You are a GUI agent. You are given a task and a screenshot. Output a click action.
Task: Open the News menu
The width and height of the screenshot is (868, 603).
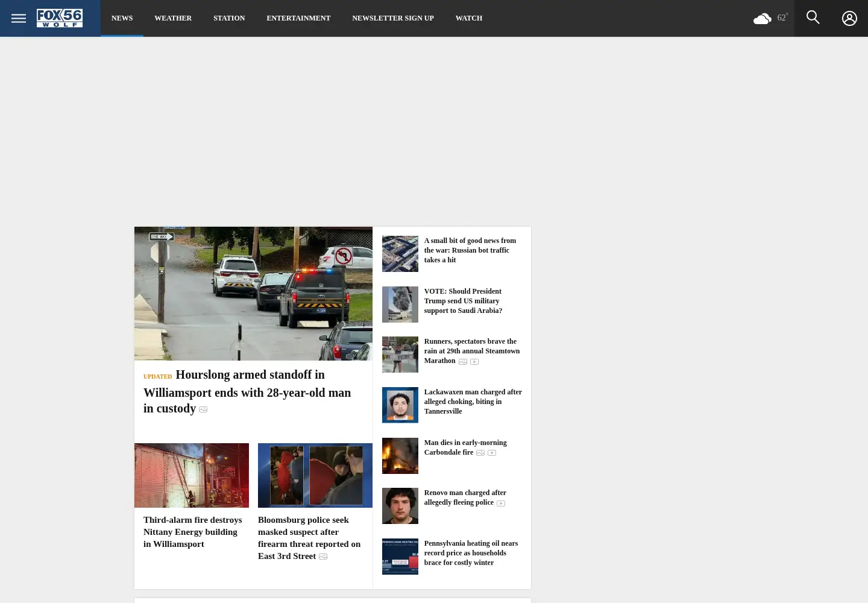[x=122, y=18]
